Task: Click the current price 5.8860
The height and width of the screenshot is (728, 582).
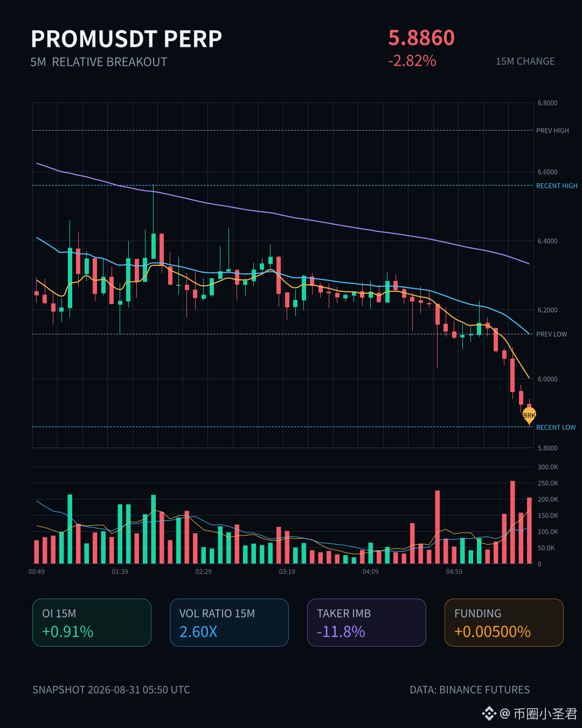Action: 421,38
